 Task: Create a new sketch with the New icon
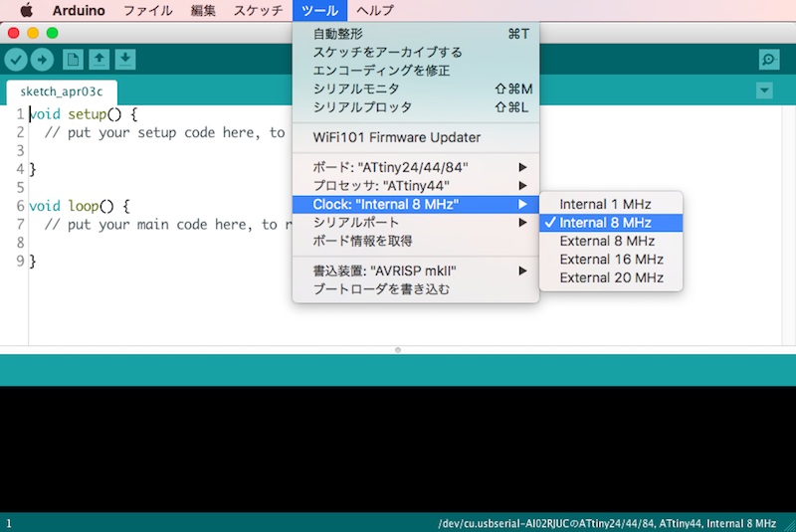(73, 60)
